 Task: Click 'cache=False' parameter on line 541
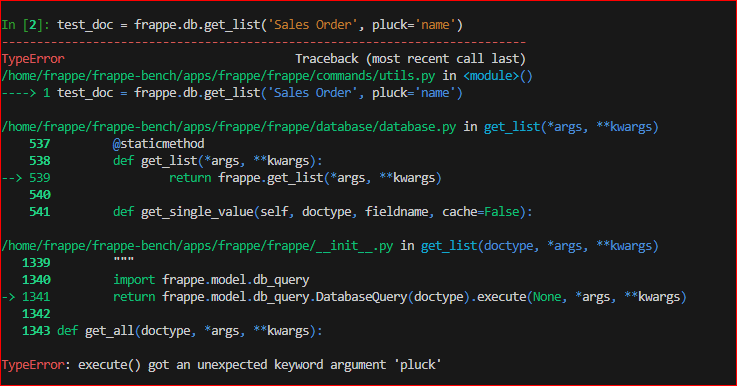481,212
